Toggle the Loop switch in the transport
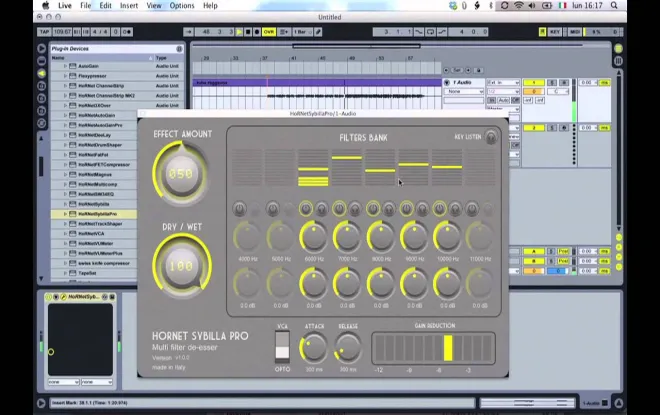Screen dimensions: 660x415 click(x=430, y=32)
